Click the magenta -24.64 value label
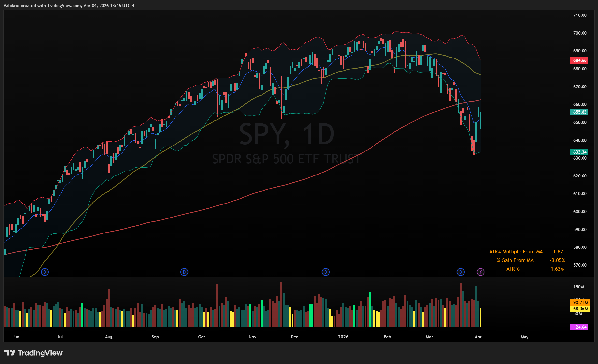This screenshot has height=364, width=598. pos(580,327)
